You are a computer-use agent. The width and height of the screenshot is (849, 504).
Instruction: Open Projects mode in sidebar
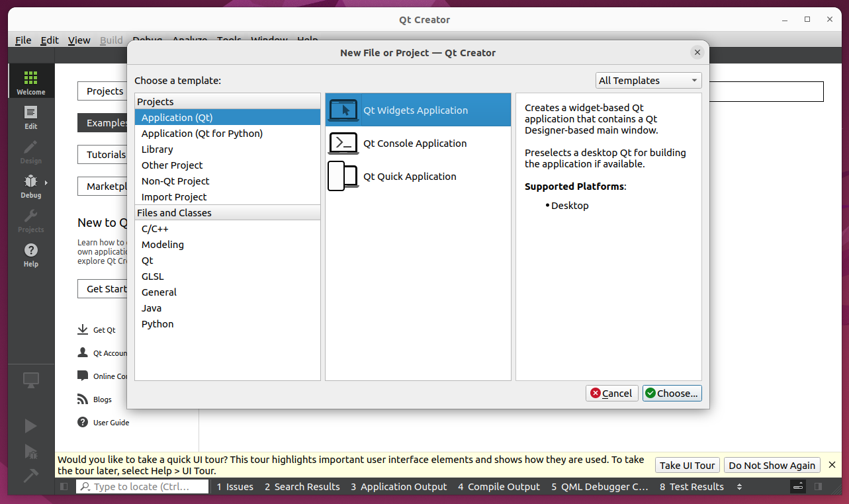[31, 220]
